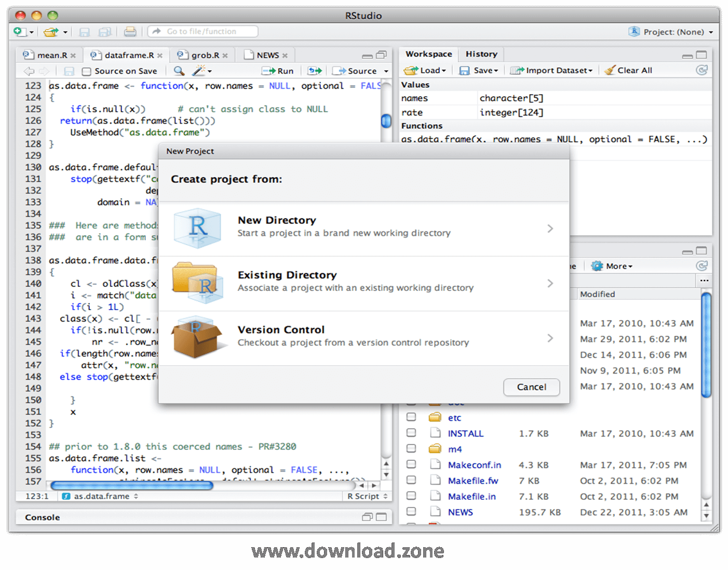Viewport: 728px width, 570px height.
Task: Open the etc folder link
Action: [454, 418]
